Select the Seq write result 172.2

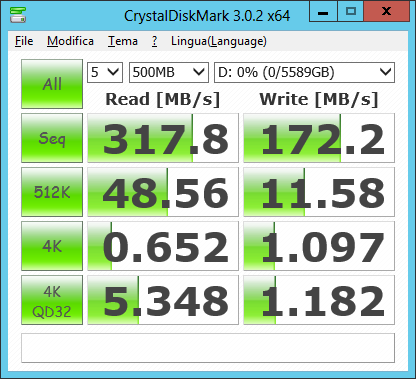319,138
